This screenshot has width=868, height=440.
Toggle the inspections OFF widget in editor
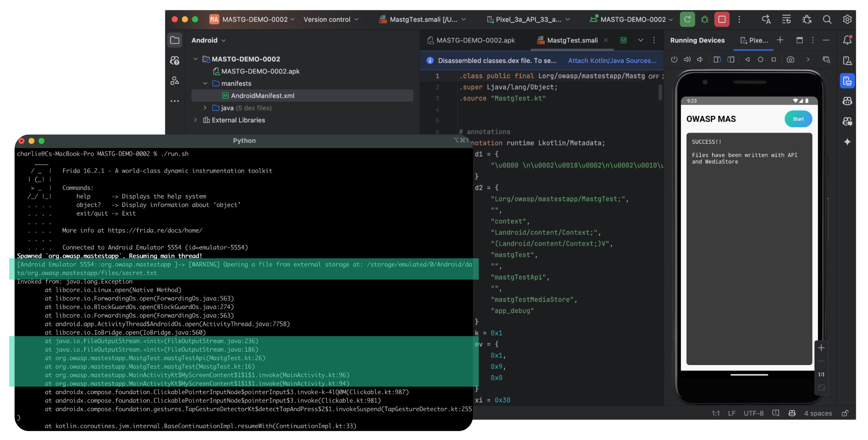click(x=653, y=76)
